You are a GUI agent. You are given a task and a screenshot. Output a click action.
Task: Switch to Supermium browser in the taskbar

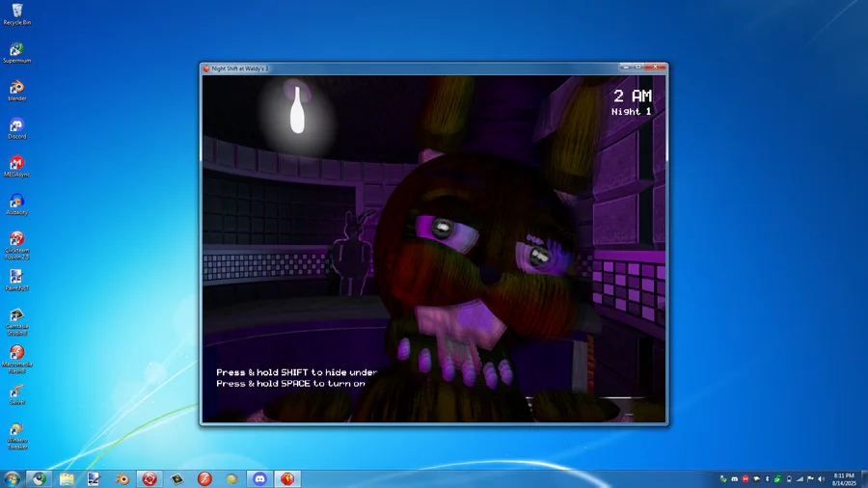click(39, 478)
